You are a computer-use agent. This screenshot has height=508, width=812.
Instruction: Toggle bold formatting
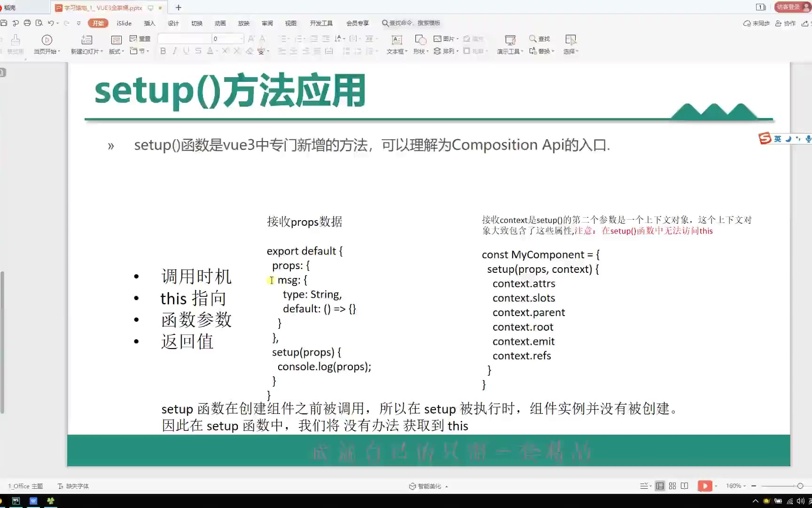(x=163, y=51)
